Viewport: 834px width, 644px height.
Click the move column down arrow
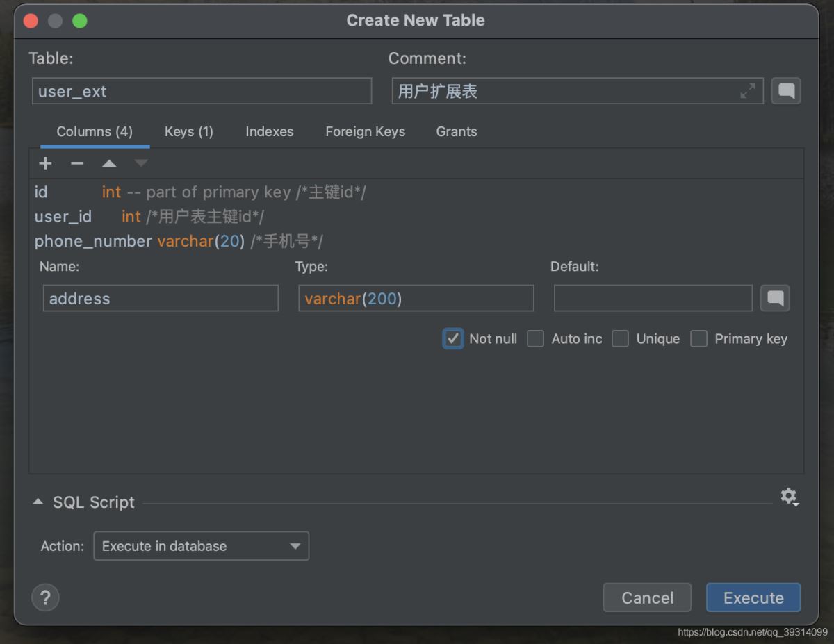141,163
